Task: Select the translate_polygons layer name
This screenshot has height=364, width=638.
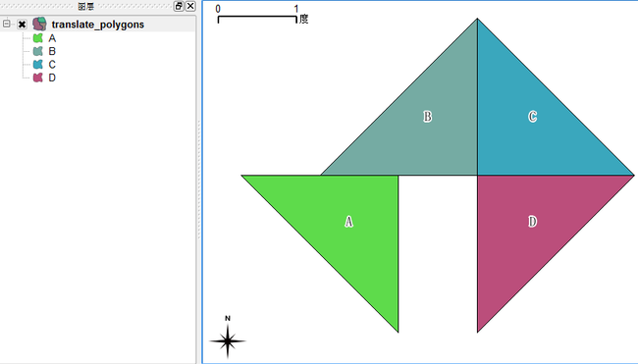Action: pos(97,25)
